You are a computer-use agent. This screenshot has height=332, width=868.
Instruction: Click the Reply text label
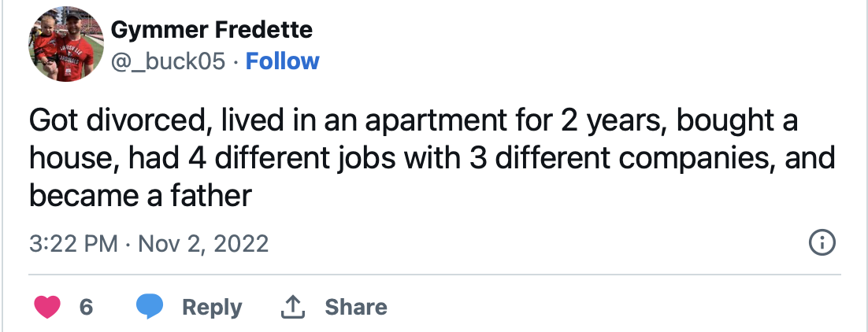coord(212,308)
